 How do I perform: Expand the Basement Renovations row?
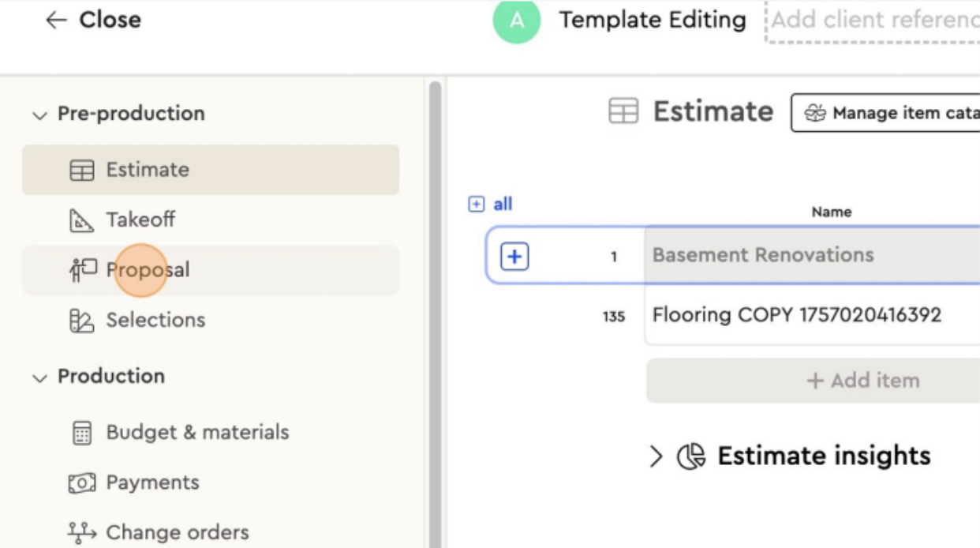pos(514,256)
